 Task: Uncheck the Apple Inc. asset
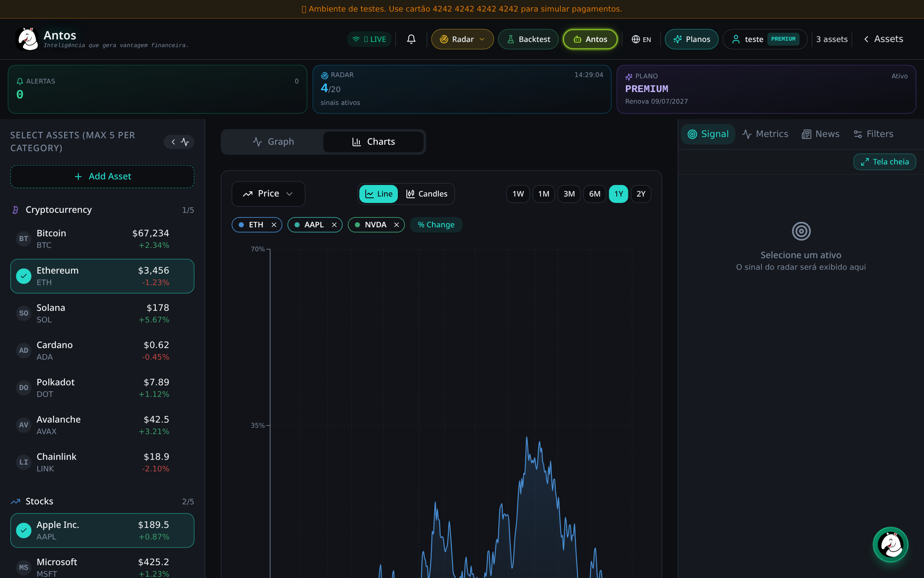point(24,530)
